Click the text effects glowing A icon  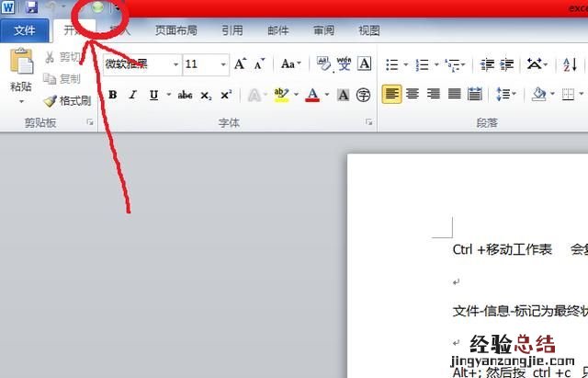254,95
